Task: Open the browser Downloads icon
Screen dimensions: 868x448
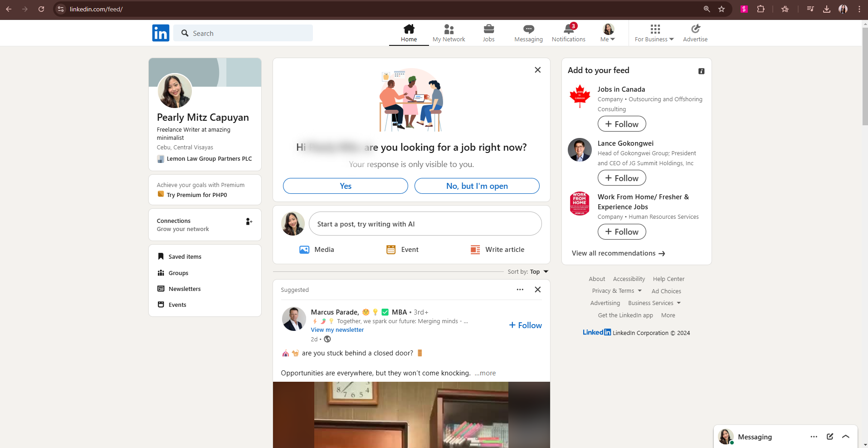Action: [827, 9]
